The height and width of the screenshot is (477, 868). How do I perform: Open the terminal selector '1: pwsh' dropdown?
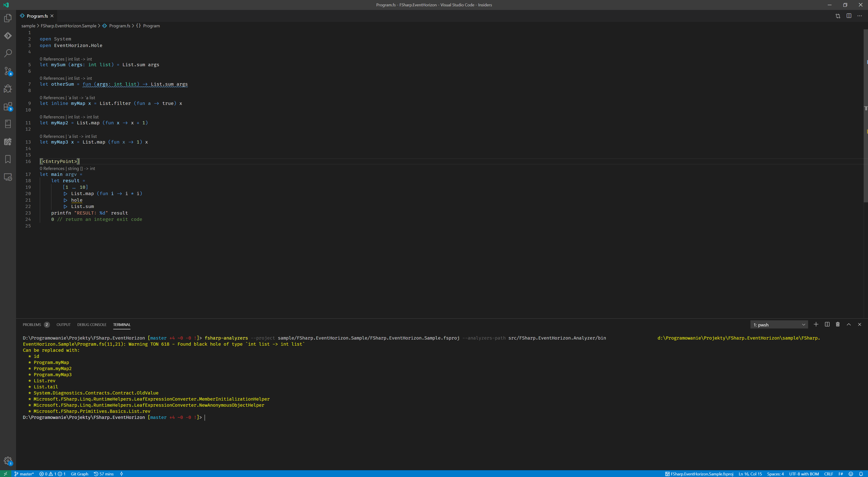(x=779, y=325)
